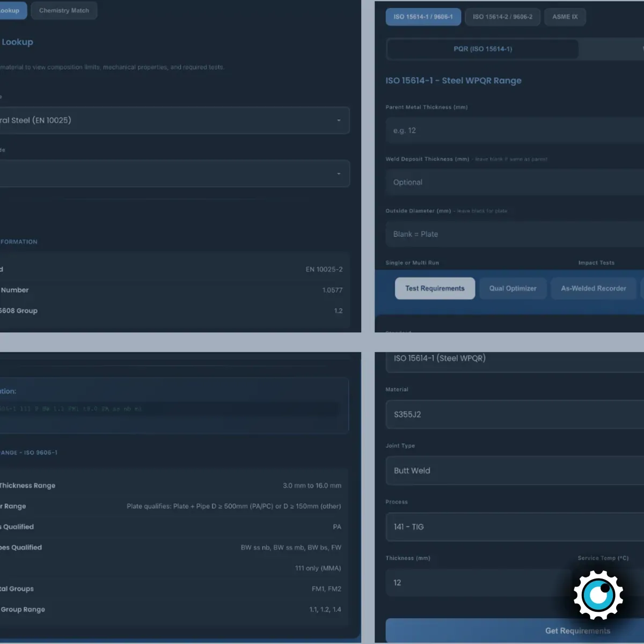Open the ASME IX tab
Viewport: 644px width, 644px height.
pos(565,17)
